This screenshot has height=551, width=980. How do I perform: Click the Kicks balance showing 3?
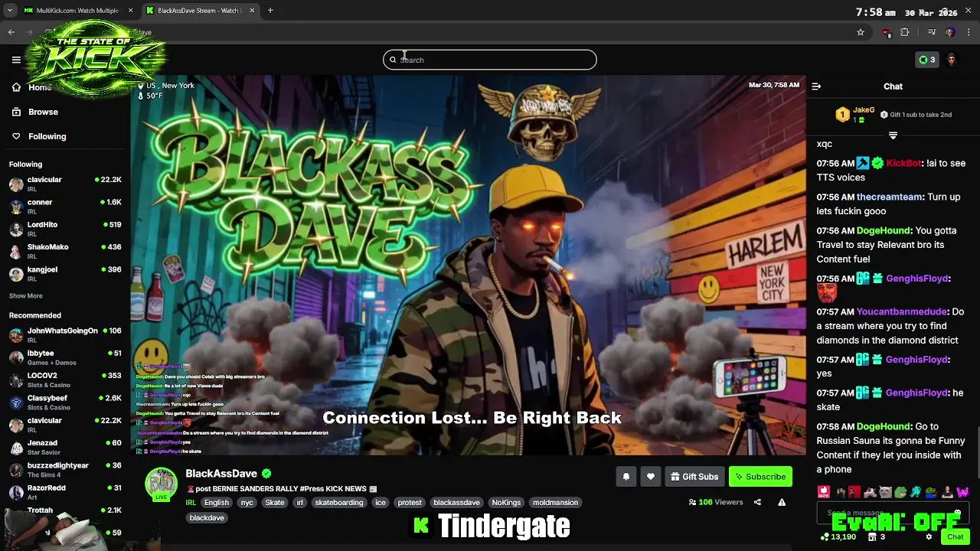pyautogui.click(x=926, y=60)
